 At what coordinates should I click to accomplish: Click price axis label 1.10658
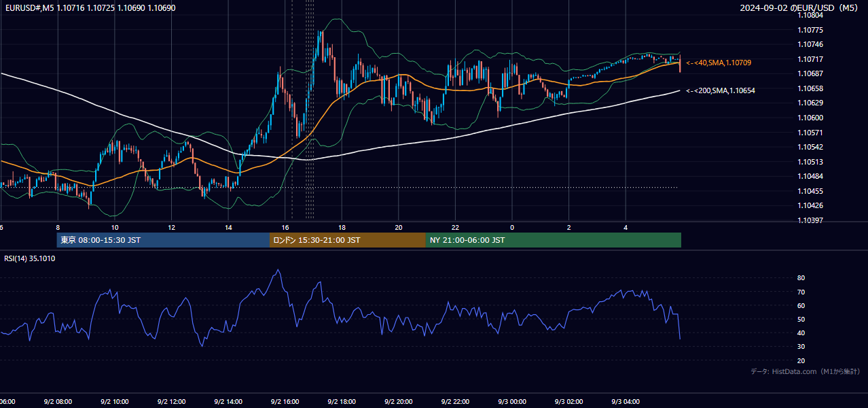point(810,88)
